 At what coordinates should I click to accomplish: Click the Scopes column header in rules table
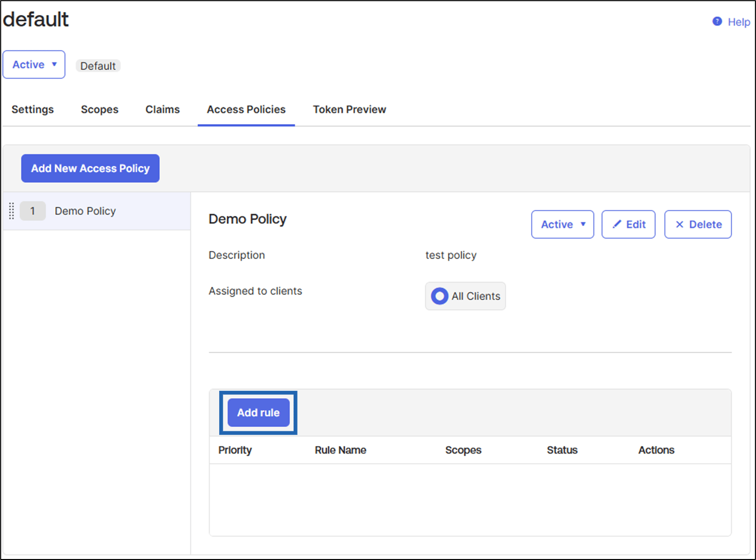pyautogui.click(x=463, y=450)
